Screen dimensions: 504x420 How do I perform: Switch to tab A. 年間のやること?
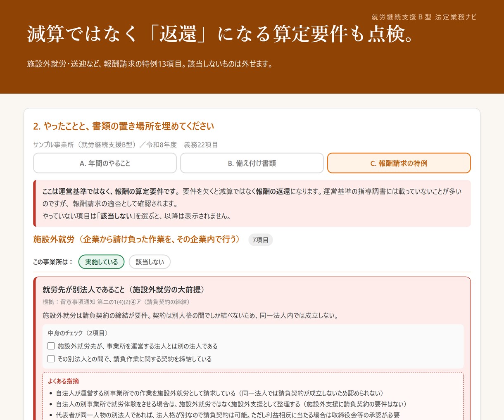[x=105, y=163]
